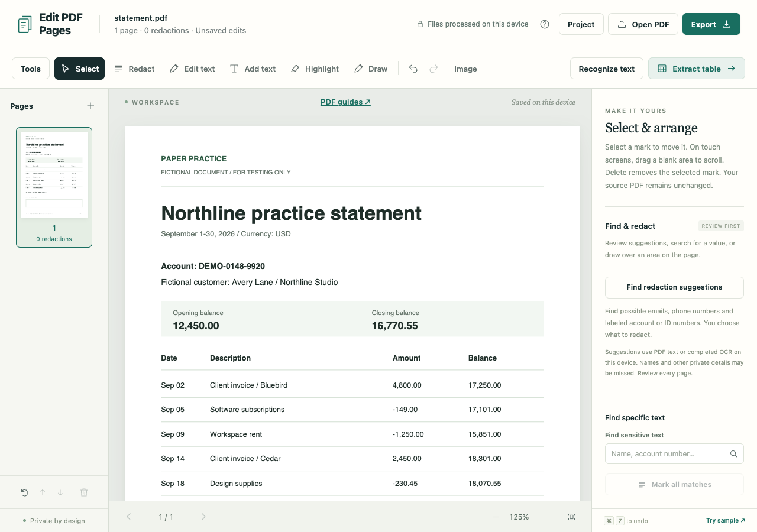The image size is (757, 532).
Task: Go to the next page arrow
Action: click(x=203, y=517)
